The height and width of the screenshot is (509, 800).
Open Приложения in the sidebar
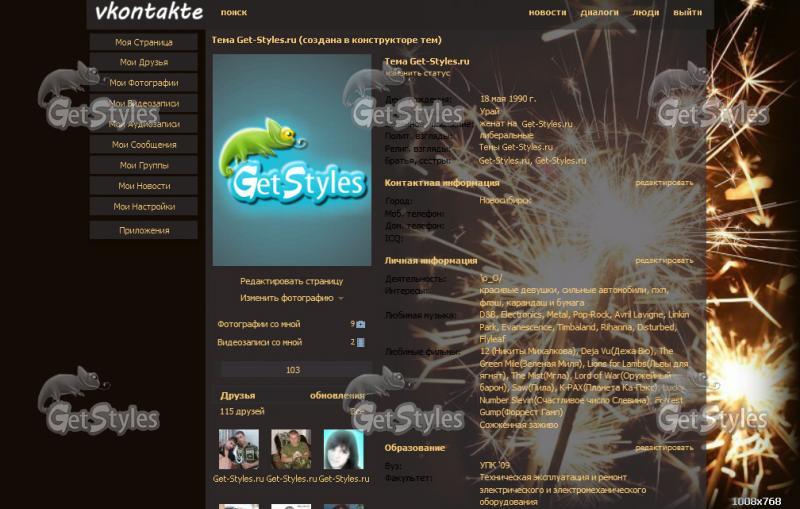[x=143, y=230]
